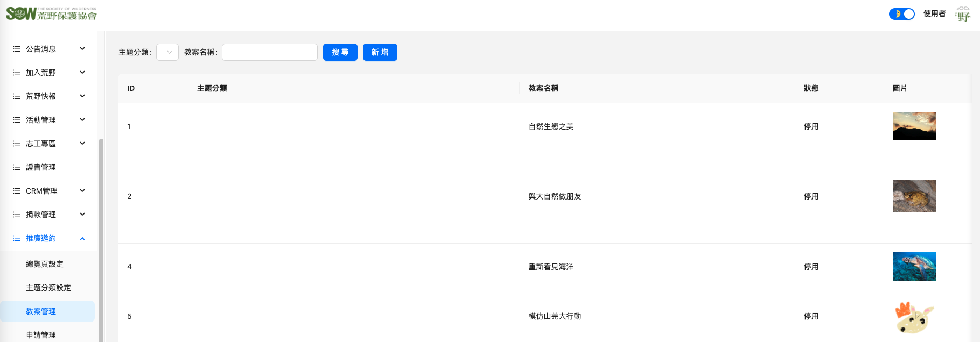The width and height of the screenshot is (980, 342).
Task: Select the 總覽頁設定 submenu item
Action: (x=45, y=264)
